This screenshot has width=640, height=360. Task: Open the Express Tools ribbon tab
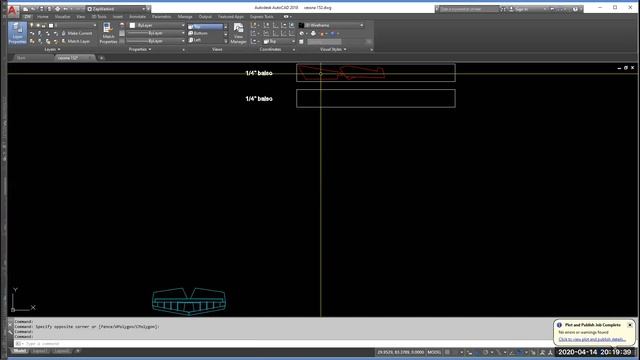[262, 17]
